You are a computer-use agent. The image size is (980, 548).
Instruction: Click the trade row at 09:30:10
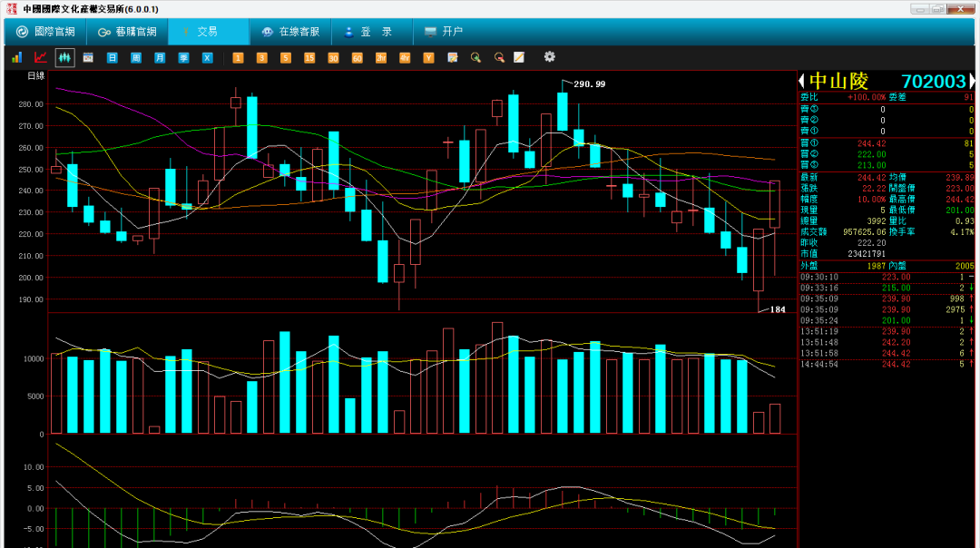(x=887, y=277)
